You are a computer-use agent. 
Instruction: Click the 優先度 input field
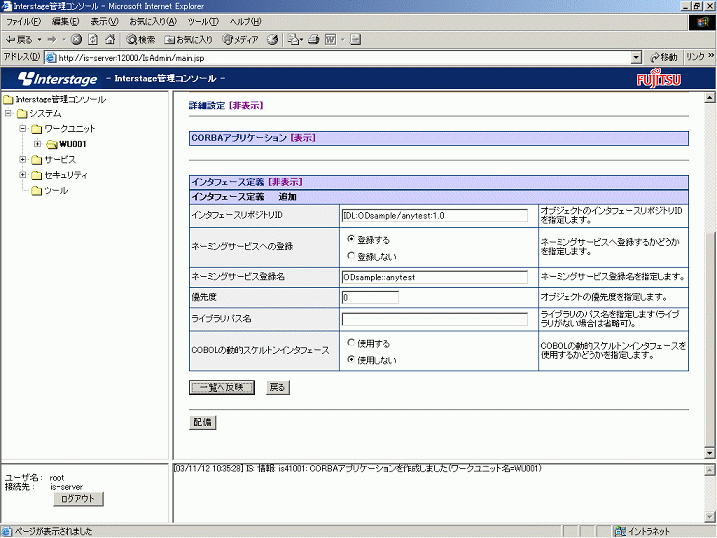(370, 298)
